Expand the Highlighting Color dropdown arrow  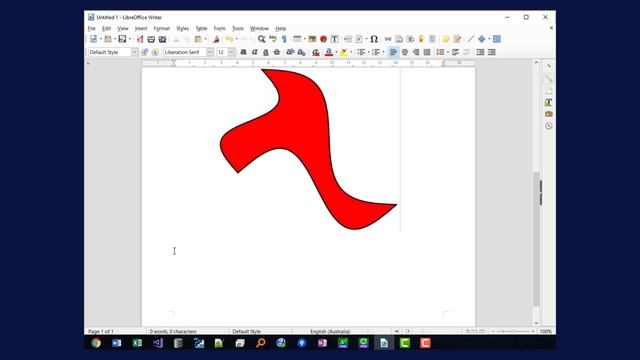[x=351, y=52]
